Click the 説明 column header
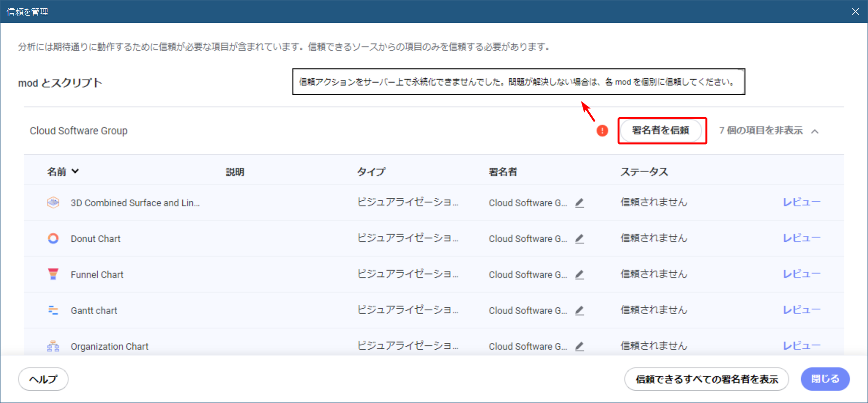The height and width of the screenshot is (403, 868). 235,172
